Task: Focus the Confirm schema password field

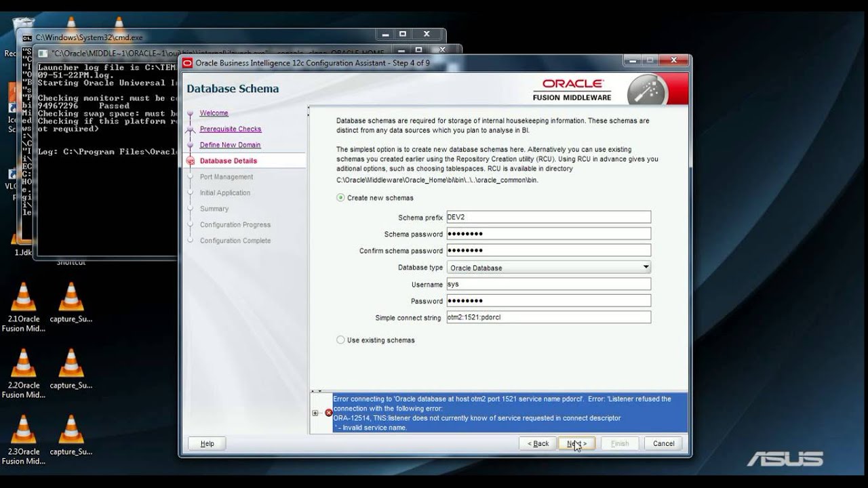Action: (549, 251)
